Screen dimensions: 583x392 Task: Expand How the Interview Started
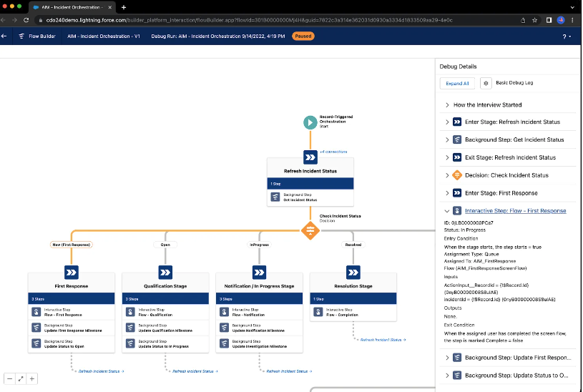tap(447, 105)
